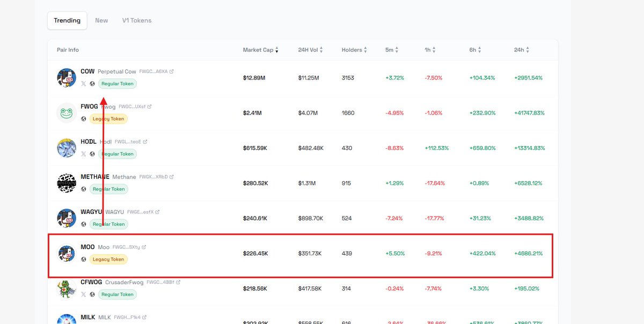
Task: Open external link icon beside FWGH...F1k4
Action: (x=144, y=318)
